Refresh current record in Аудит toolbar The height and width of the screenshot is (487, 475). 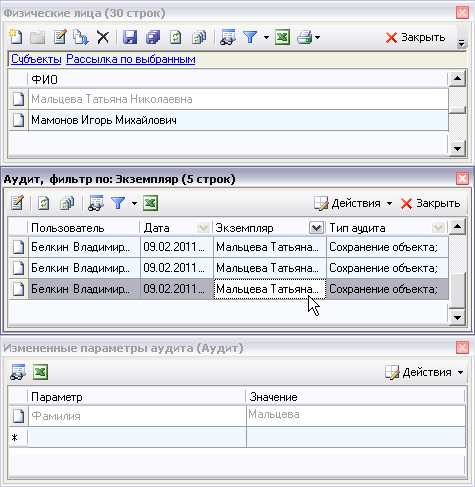43,203
